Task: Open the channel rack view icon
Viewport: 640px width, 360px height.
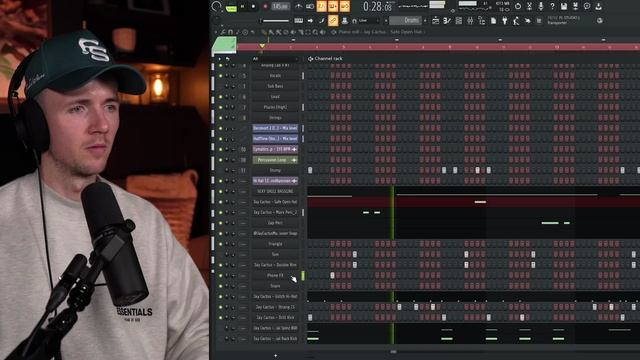Action: [458, 20]
